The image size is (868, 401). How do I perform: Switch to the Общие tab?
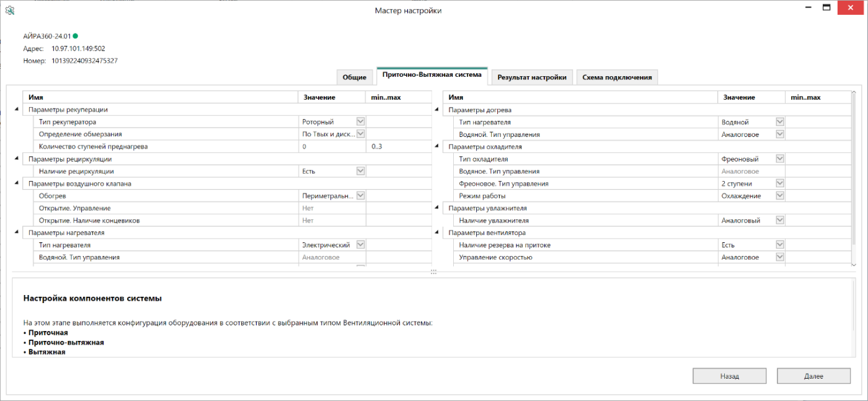(x=355, y=77)
